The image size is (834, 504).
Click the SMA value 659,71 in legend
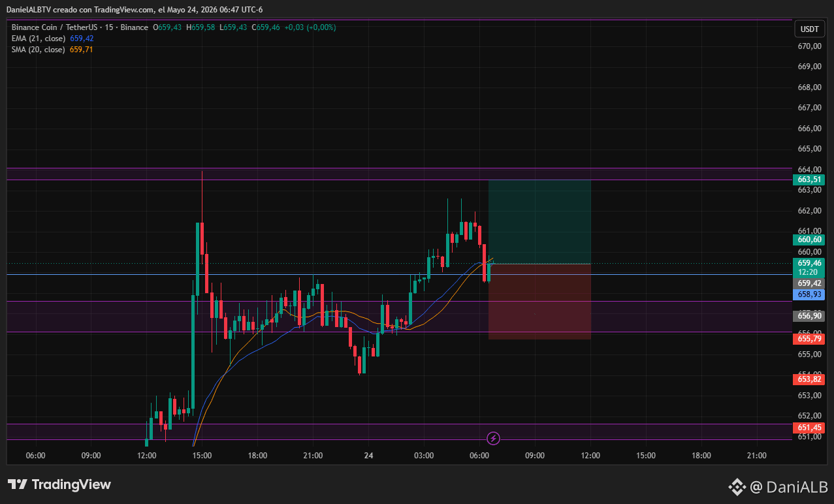[x=82, y=50]
